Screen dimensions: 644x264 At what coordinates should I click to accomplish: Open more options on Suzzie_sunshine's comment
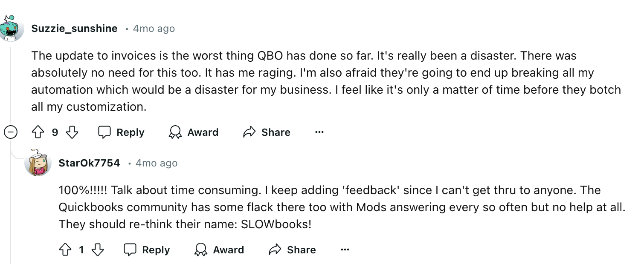coord(319,132)
